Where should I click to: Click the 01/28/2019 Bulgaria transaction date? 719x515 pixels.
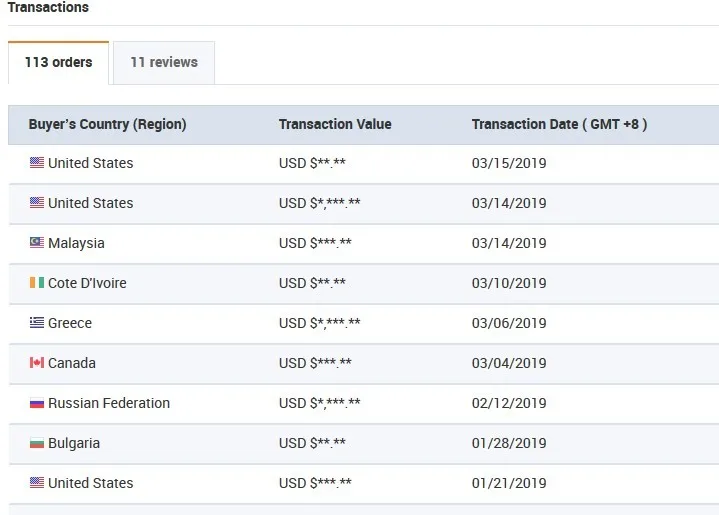[509, 443]
